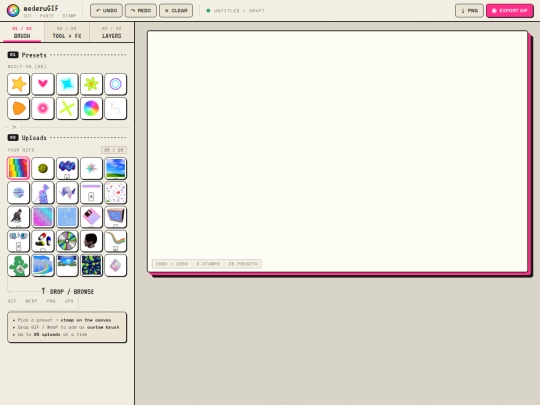Clear the canvas with the Clear button
The width and height of the screenshot is (540, 405).
click(x=176, y=11)
